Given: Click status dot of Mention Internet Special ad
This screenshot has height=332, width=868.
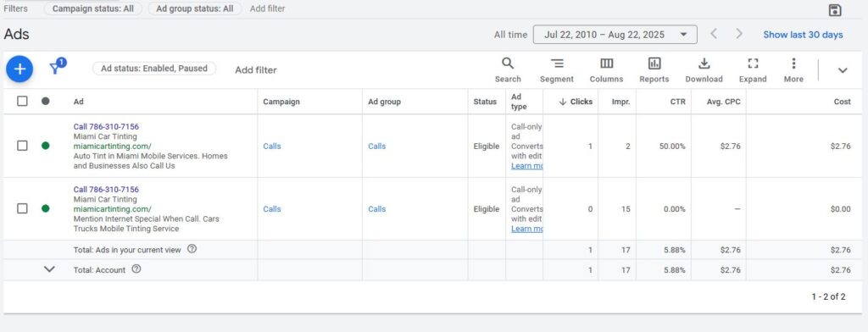Looking at the screenshot, I should click(x=46, y=208).
